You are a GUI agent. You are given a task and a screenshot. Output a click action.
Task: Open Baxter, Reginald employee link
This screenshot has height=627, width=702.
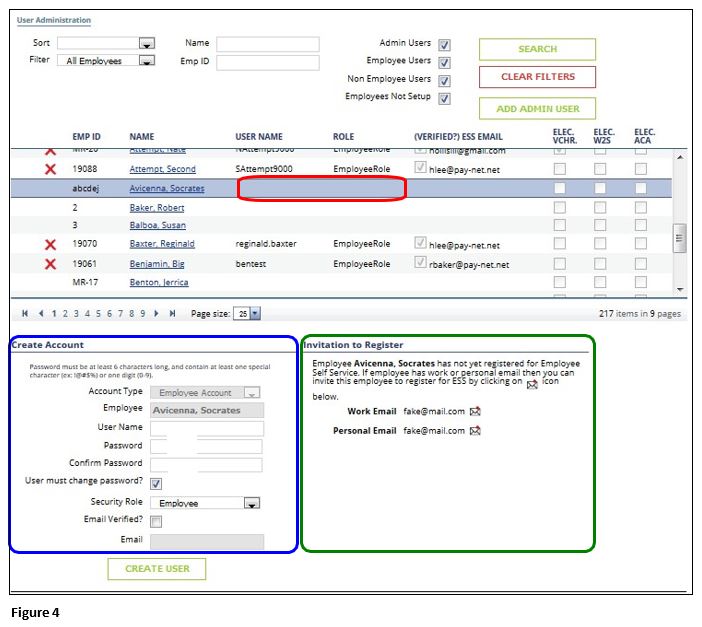tap(162, 244)
